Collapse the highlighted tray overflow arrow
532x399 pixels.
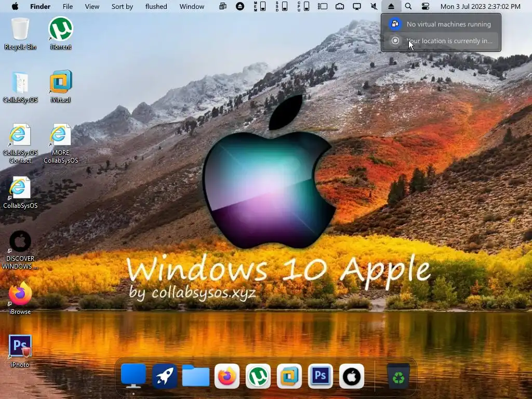coord(391,6)
